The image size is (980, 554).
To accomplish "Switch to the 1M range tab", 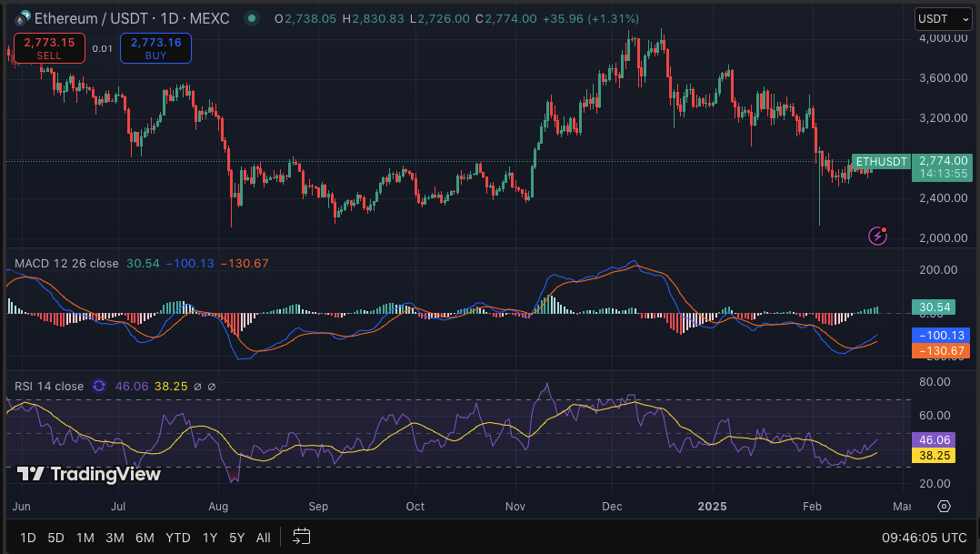I will pos(85,538).
